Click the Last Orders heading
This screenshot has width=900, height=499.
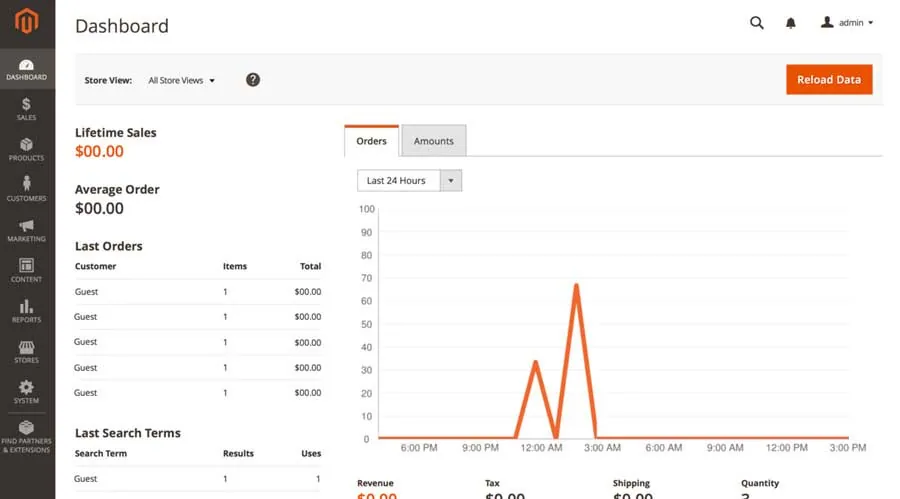(108, 246)
